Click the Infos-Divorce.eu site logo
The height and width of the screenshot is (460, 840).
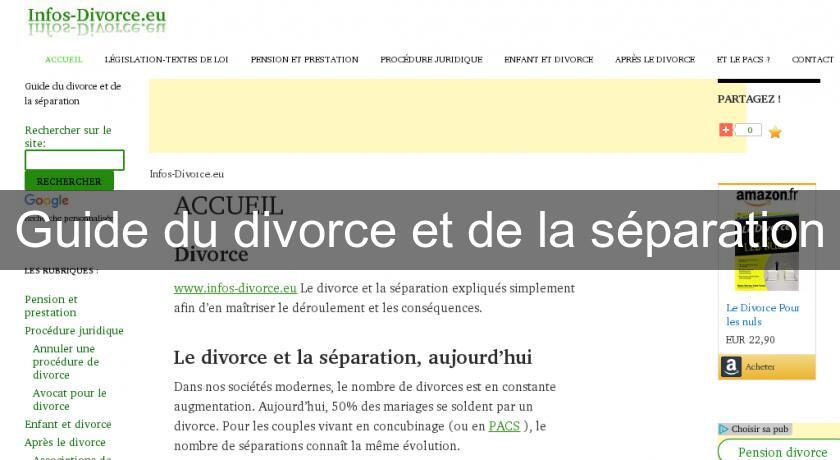(97, 18)
